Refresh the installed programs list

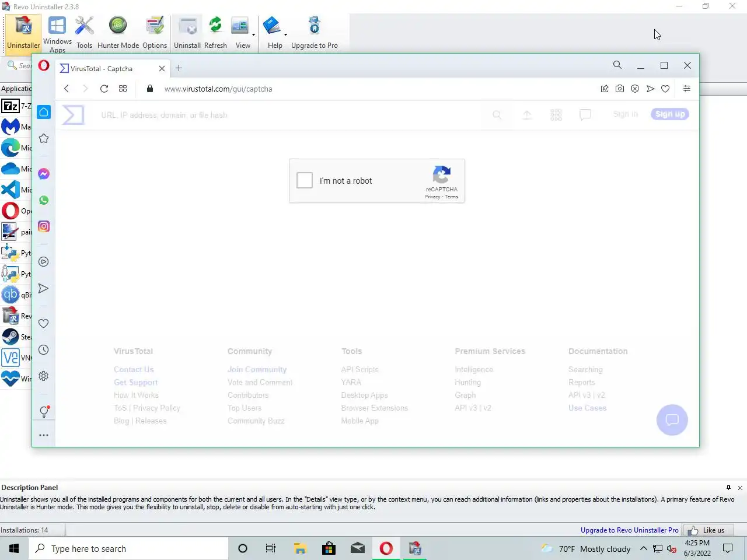coord(215,33)
